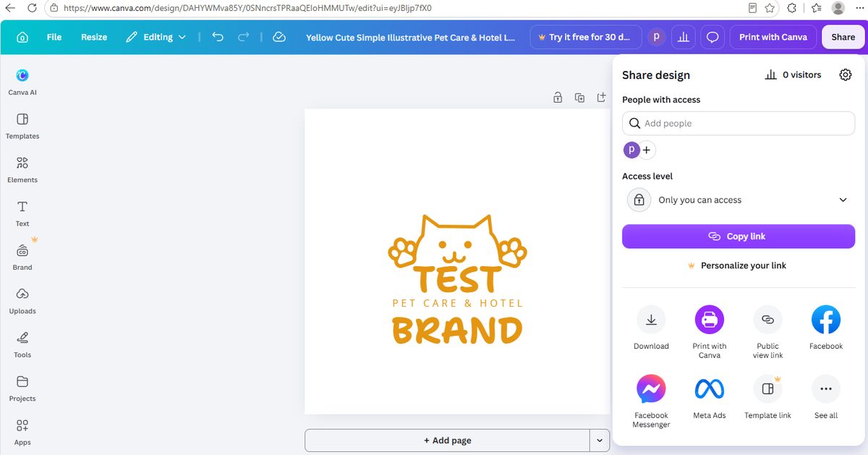Click the user avatar in top toolbar

click(x=657, y=37)
